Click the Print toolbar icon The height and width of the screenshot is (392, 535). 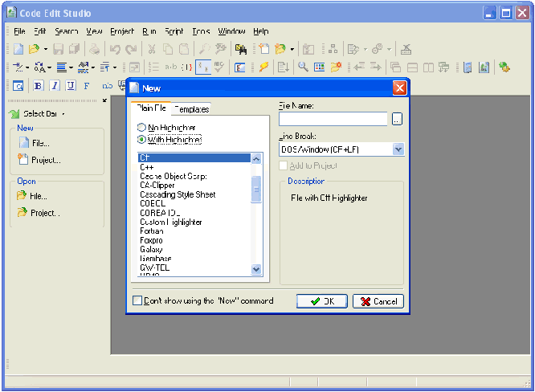click(94, 49)
